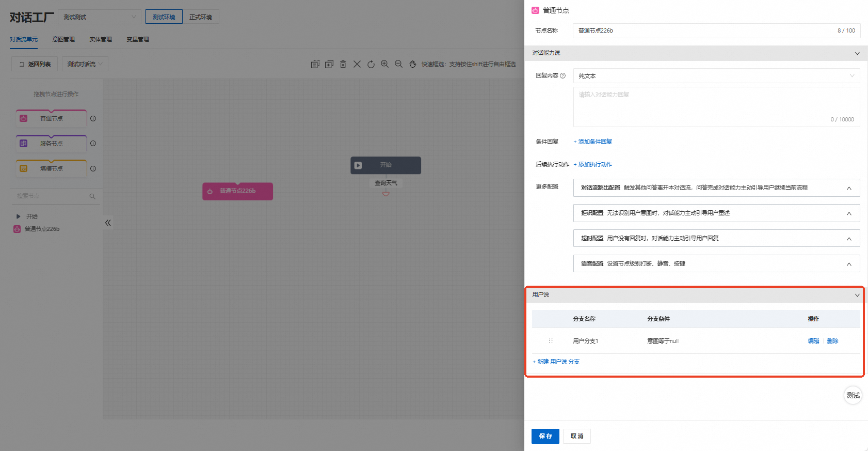Click the purple icon of 服务节点 palette item

(x=23, y=144)
